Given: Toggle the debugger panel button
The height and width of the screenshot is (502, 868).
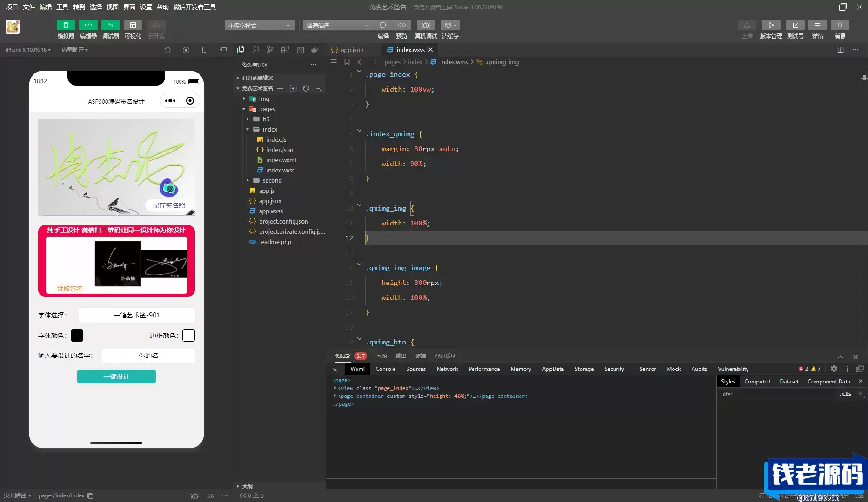Looking at the screenshot, I should (111, 25).
